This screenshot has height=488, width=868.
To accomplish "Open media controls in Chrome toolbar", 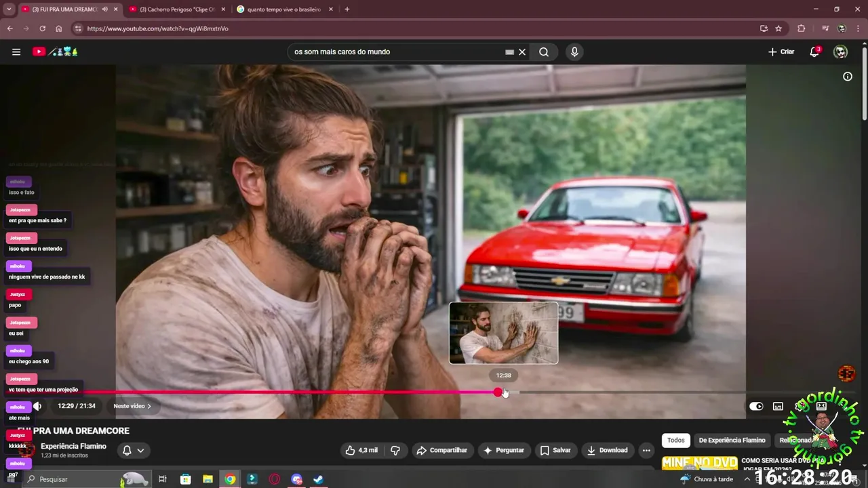I will click(825, 28).
